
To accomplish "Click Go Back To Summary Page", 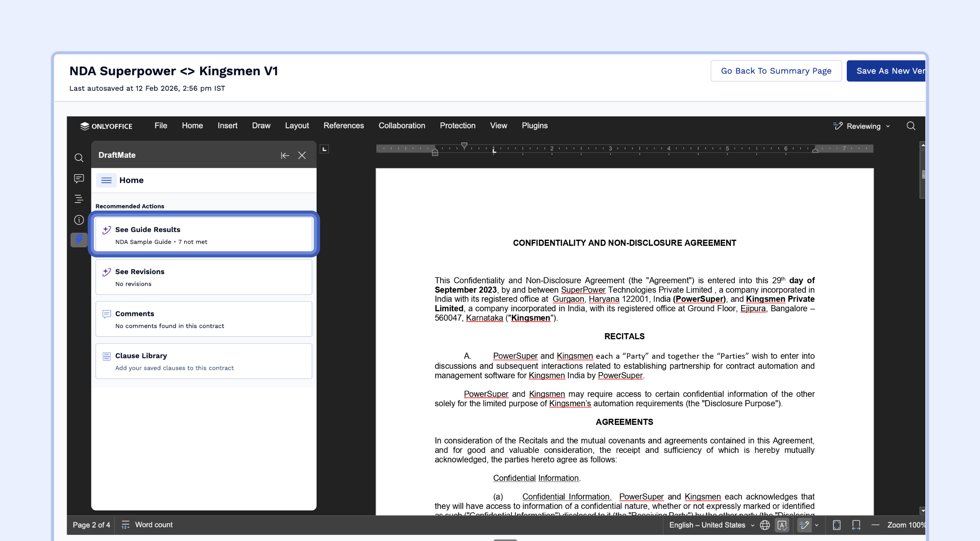I will pyautogui.click(x=776, y=71).
